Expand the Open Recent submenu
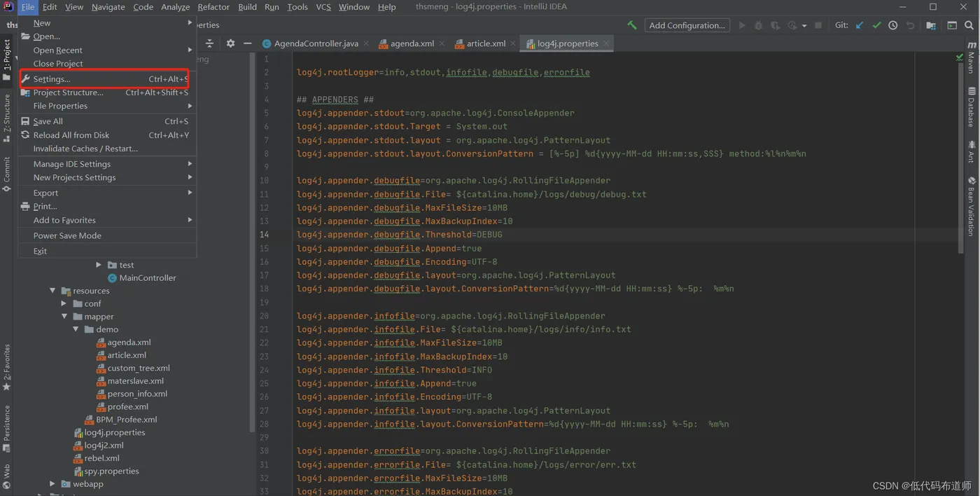Viewport: 980px width, 496px height. pyautogui.click(x=58, y=50)
